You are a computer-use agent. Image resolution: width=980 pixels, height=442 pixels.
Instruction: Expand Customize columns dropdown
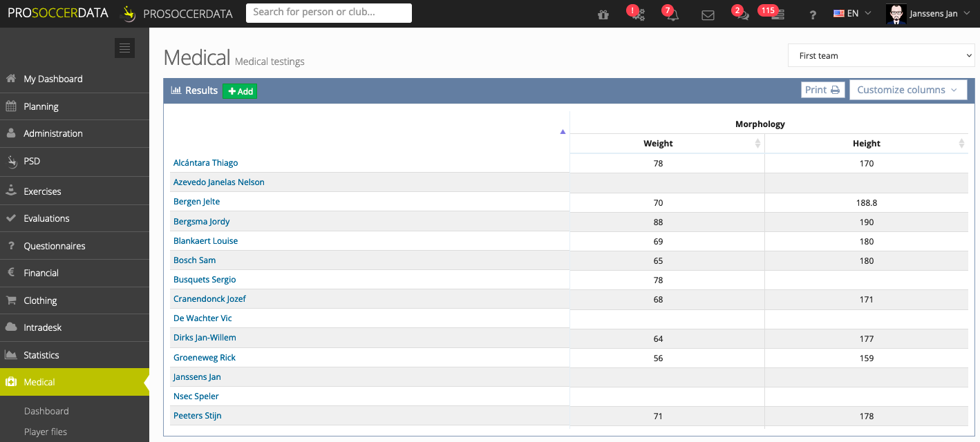(908, 90)
